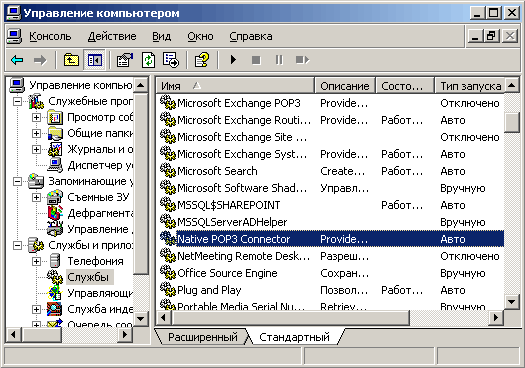The width and height of the screenshot is (525, 368).
Task: Expand the Служба индексирования node
Action: (x=36, y=309)
